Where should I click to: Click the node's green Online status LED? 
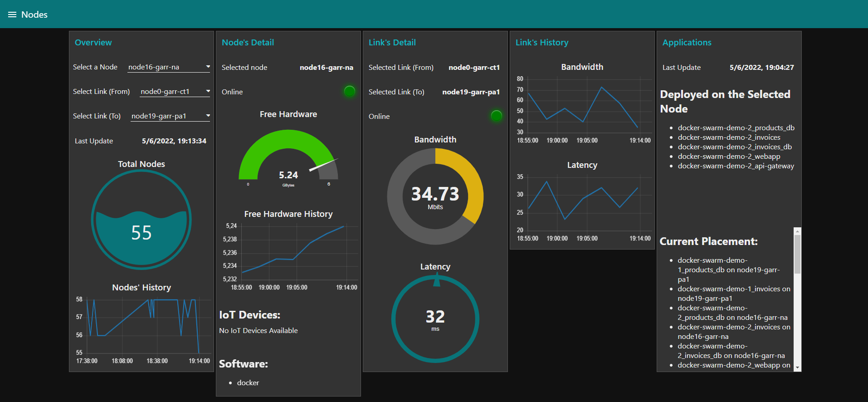pos(350,91)
